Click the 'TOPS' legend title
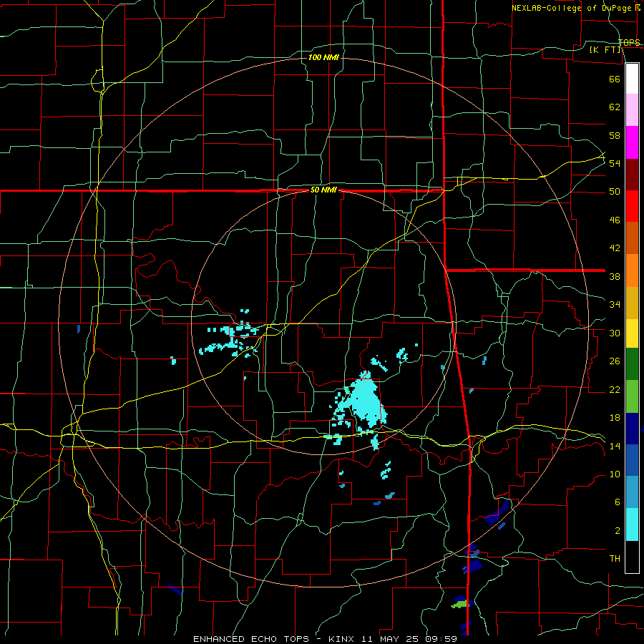The image size is (644, 644). (629, 43)
